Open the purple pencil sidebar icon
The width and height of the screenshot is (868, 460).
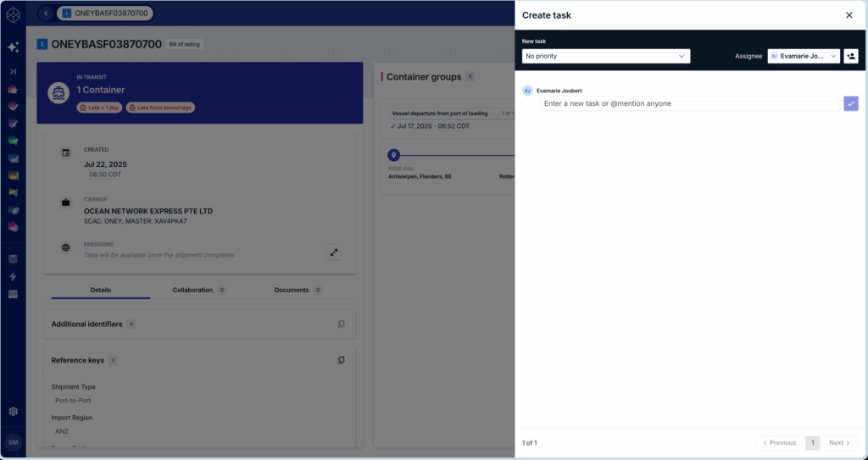pos(14,124)
